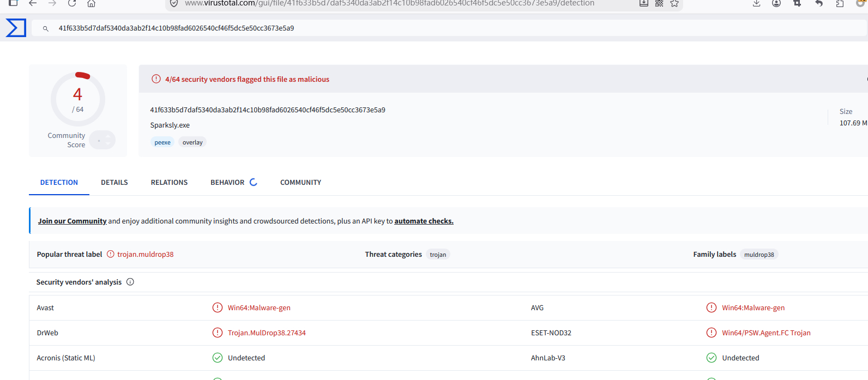Viewport: 868px width, 380px height.
Task: Click the alert icon beside malicious warning
Action: 156,79
